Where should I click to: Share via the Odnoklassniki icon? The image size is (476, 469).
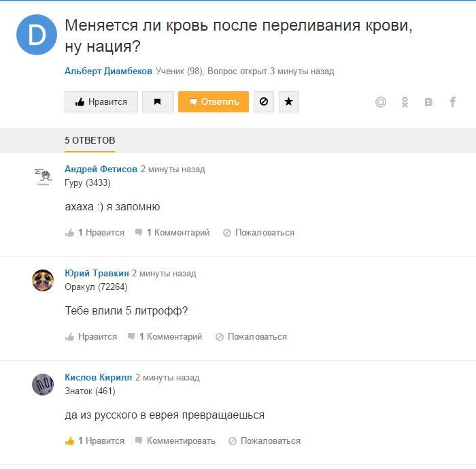tap(405, 102)
